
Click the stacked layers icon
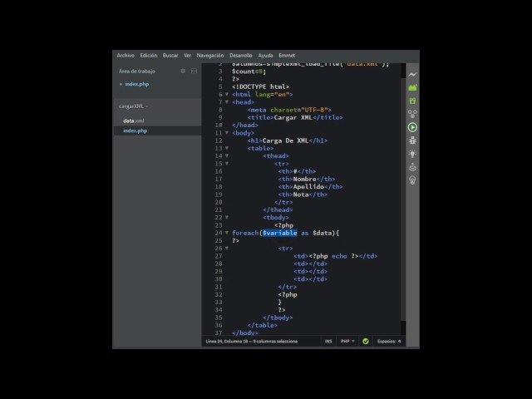coord(412,167)
